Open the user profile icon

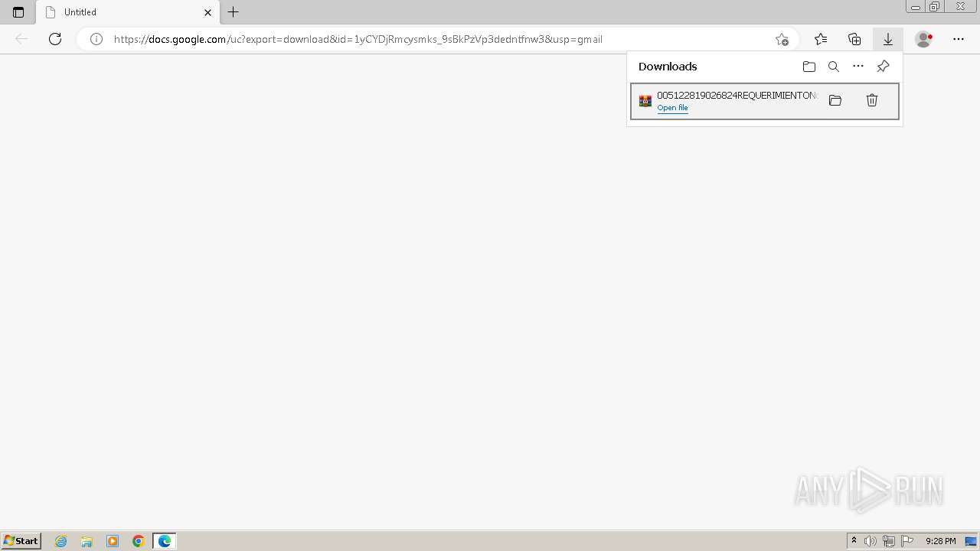924,39
